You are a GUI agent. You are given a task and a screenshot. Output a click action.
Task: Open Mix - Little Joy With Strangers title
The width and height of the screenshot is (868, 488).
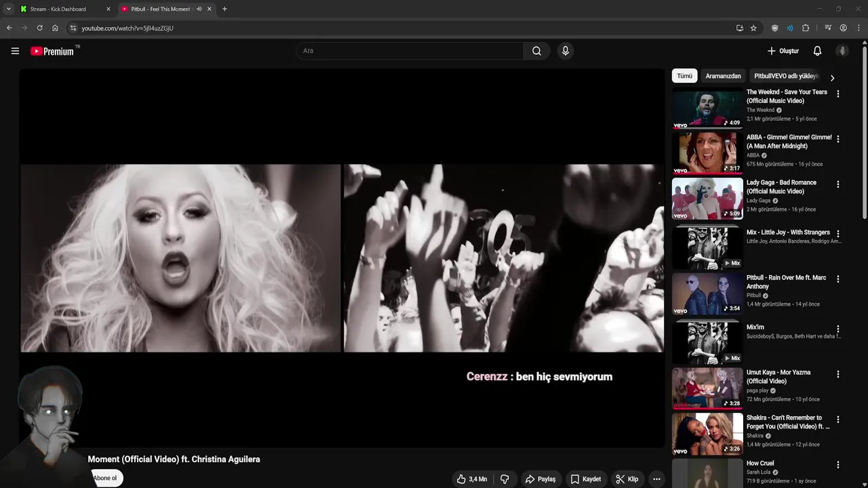coord(788,232)
